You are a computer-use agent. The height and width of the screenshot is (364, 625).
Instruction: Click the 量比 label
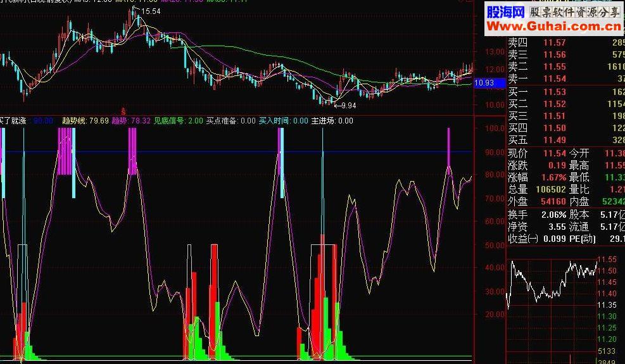[x=579, y=189]
